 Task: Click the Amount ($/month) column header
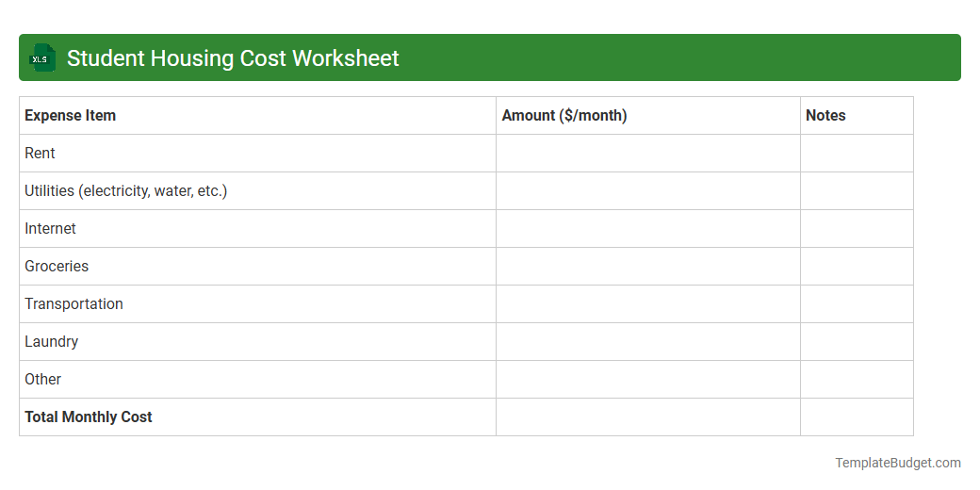pyautogui.click(x=648, y=116)
